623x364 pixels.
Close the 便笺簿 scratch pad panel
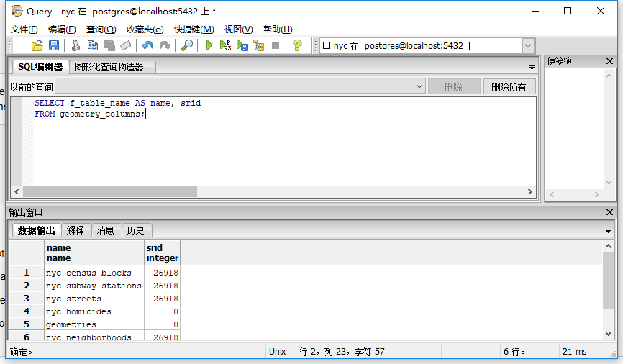click(609, 61)
